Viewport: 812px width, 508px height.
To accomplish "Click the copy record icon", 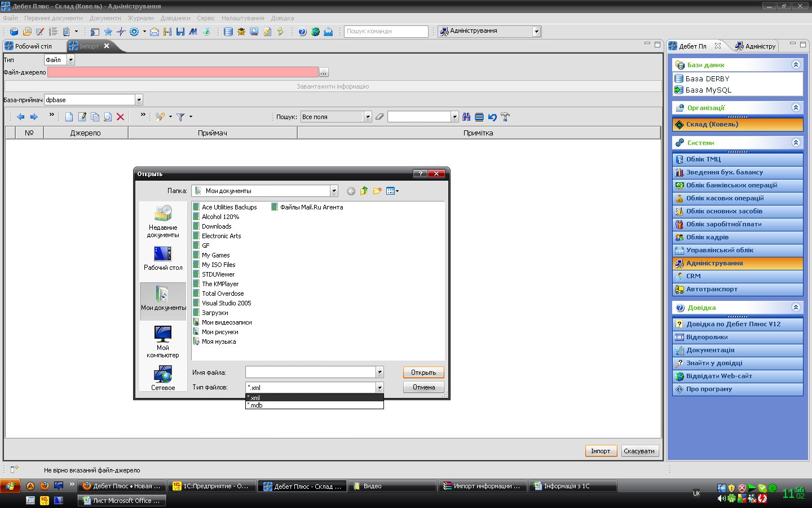I will [x=95, y=117].
